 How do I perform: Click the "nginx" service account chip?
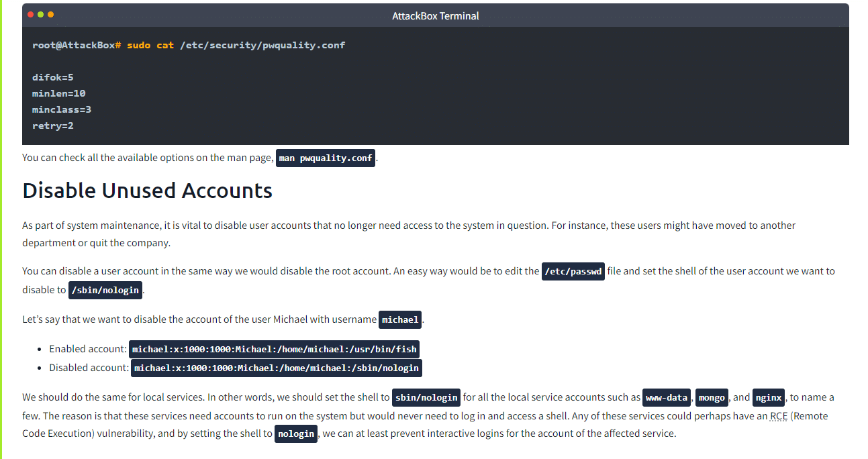click(768, 397)
